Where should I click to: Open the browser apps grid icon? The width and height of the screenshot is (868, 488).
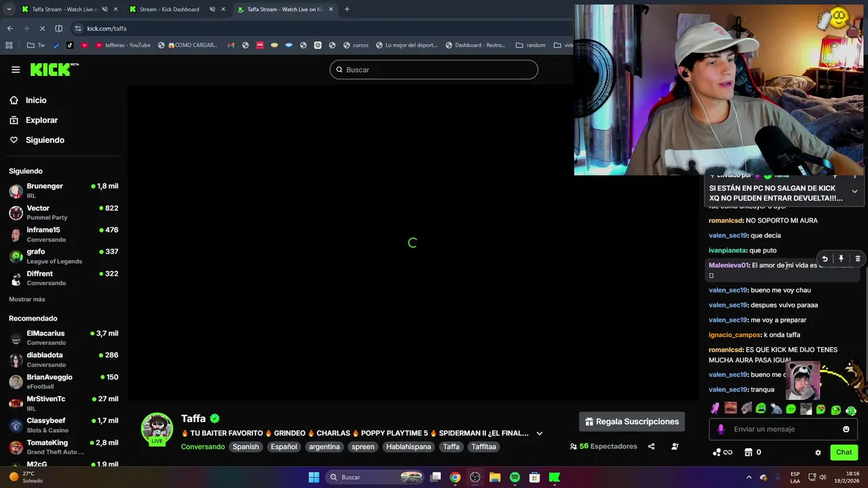click(x=9, y=45)
